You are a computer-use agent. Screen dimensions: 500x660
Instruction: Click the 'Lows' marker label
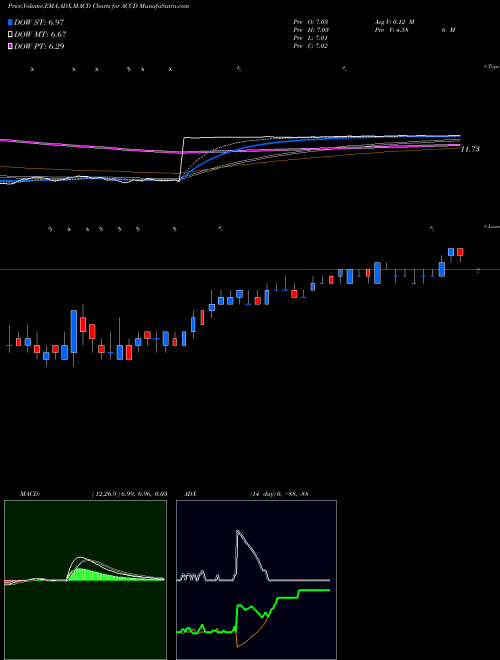click(492, 226)
